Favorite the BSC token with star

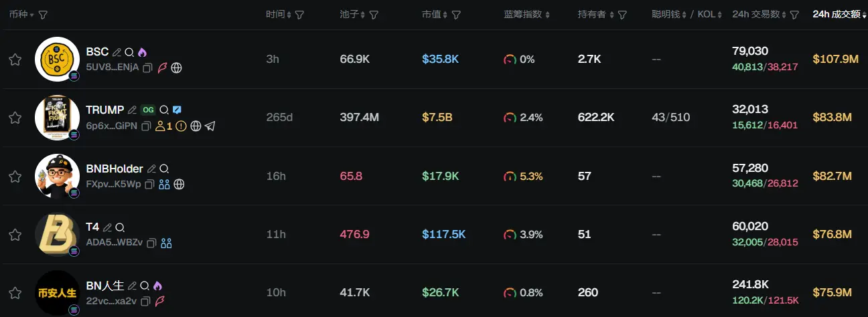[15, 60]
